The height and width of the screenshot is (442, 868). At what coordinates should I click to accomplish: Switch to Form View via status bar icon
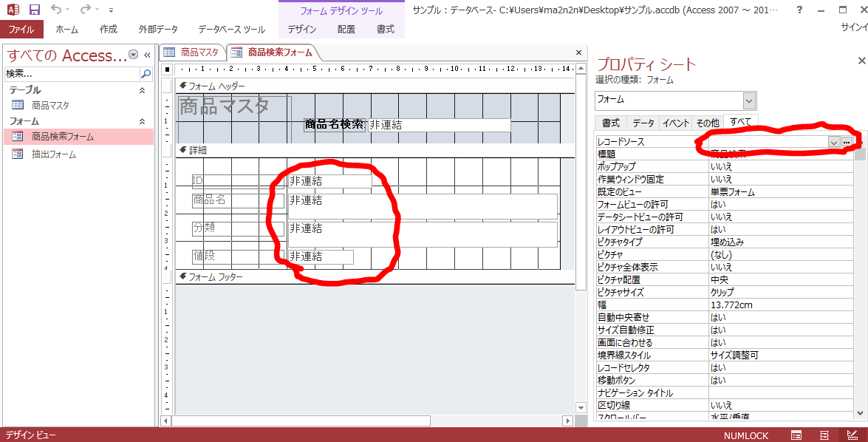click(x=796, y=435)
